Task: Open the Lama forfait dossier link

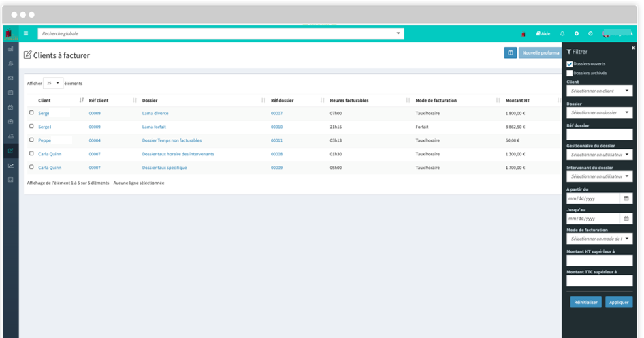Action: pyautogui.click(x=154, y=127)
